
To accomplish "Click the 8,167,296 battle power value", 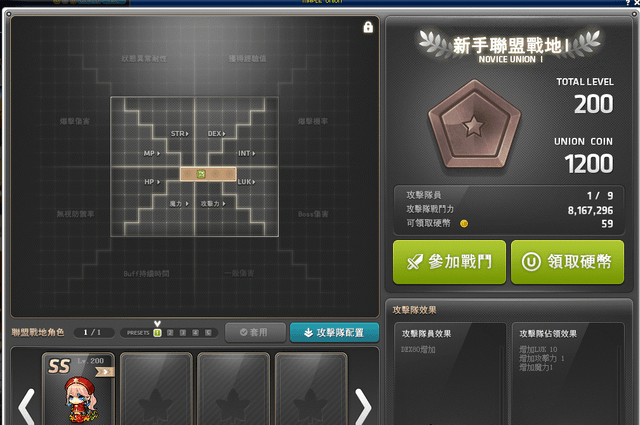I will [x=590, y=210].
